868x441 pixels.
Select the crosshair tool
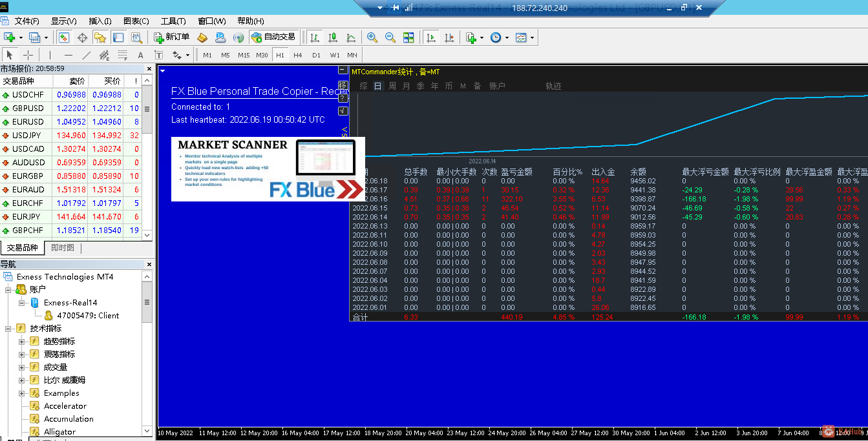pyautogui.click(x=28, y=55)
